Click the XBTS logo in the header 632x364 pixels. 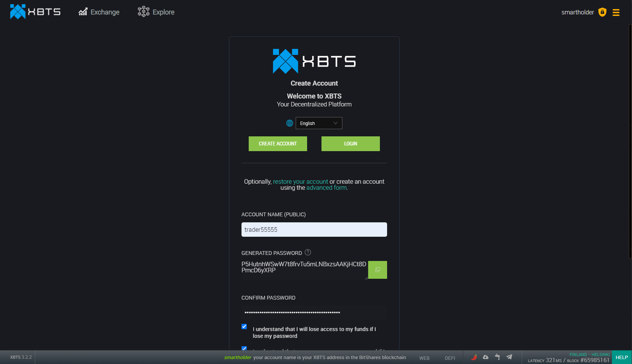click(x=35, y=12)
